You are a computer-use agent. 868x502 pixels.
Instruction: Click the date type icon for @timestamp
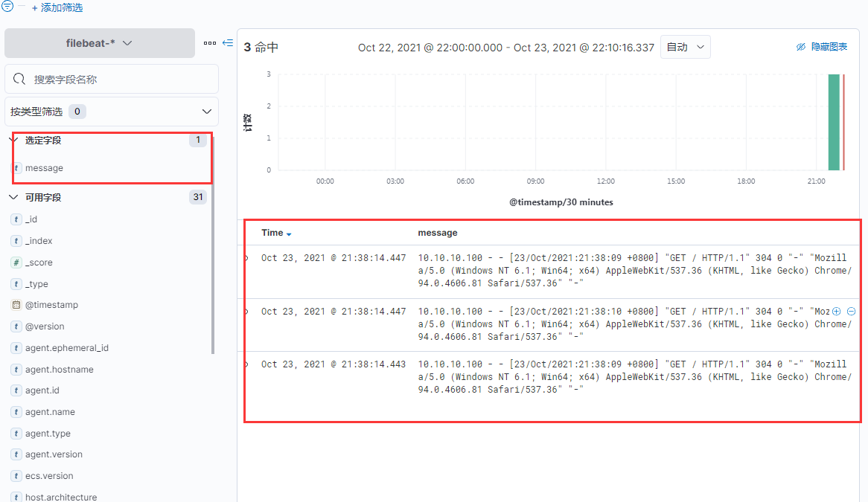(x=16, y=305)
